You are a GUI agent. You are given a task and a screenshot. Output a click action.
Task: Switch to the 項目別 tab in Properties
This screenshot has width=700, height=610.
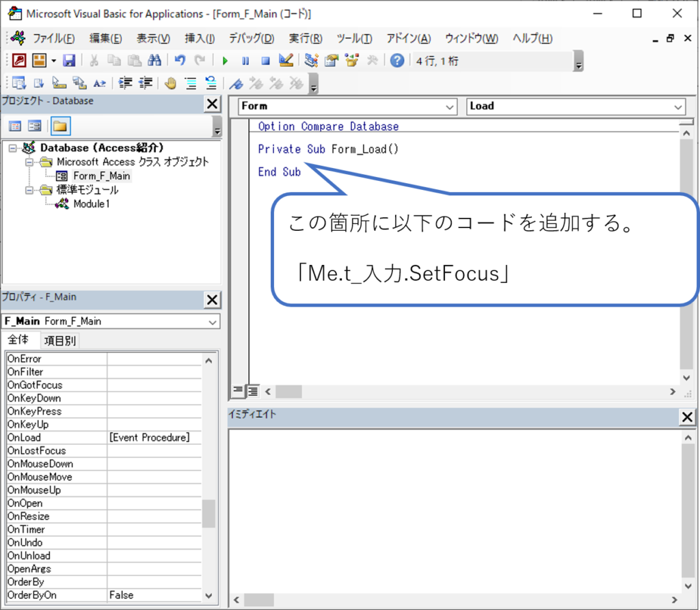click(x=60, y=341)
